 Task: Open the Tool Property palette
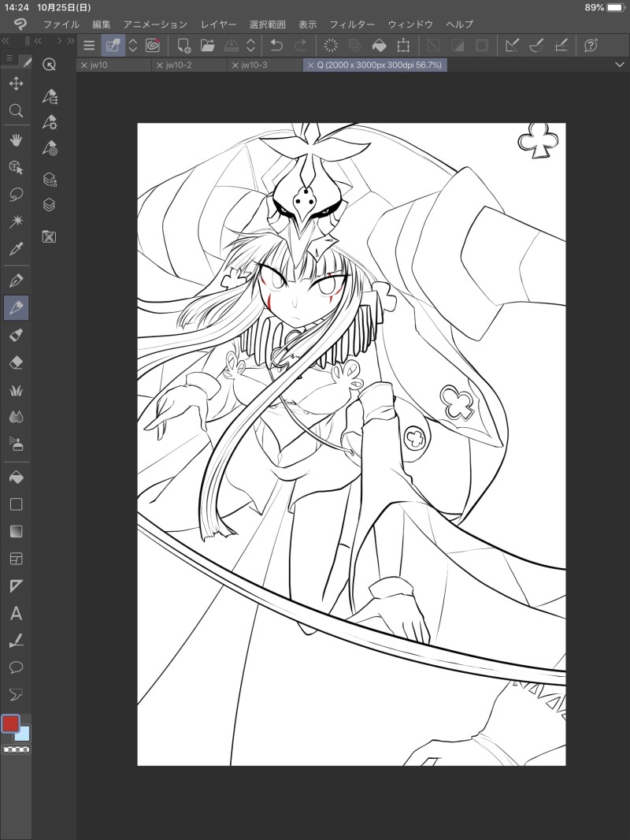[x=50, y=122]
